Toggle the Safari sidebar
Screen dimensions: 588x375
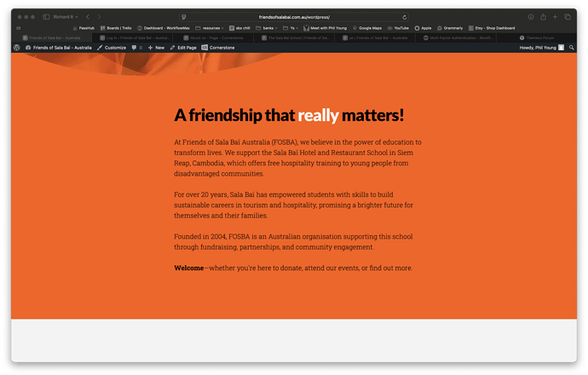coord(47,17)
